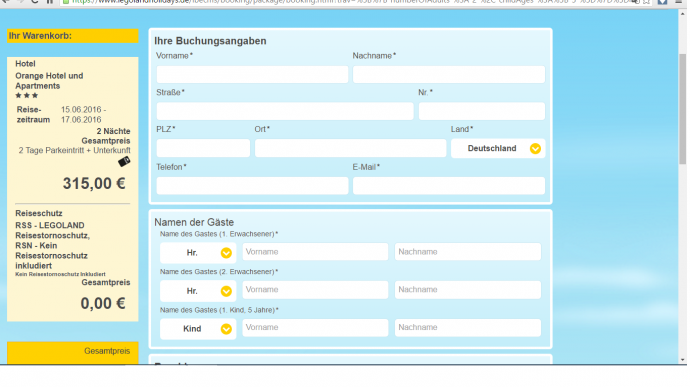This screenshot has height=387, width=690.
Task: Click the PLZ postal code field
Action: point(203,148)
